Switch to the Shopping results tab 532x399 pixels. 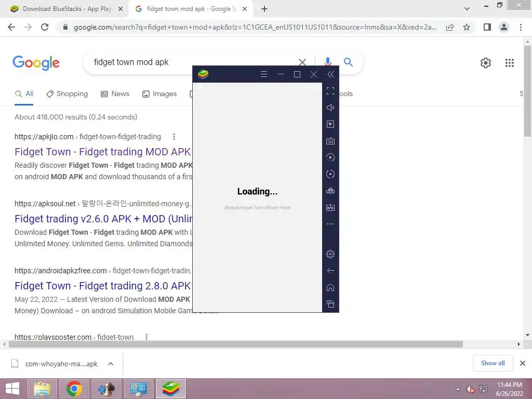(67, 94)
